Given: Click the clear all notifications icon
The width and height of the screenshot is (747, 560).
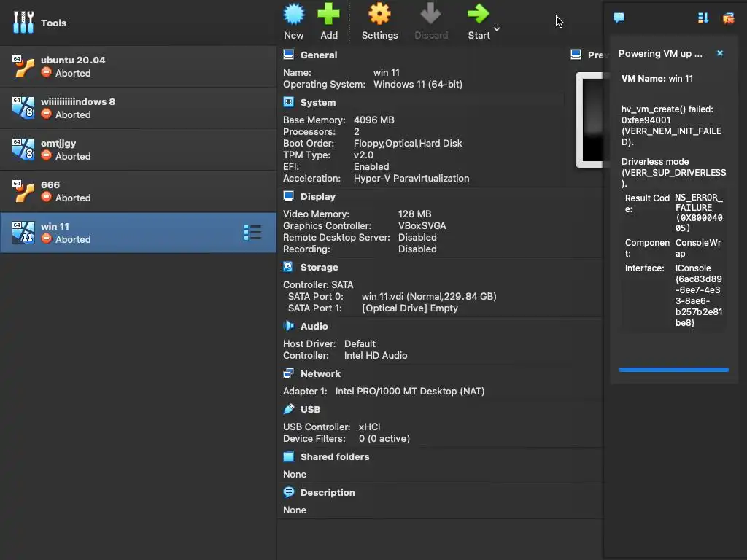Looking at the screenshot, I should point(729,18).
